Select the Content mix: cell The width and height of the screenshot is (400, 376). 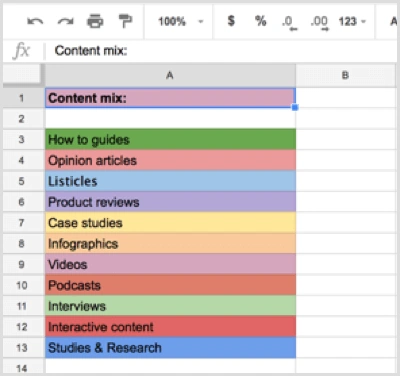170,98
